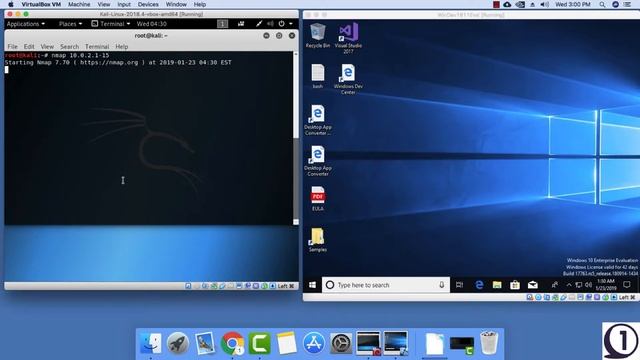The width and height of the screenshot is (640, 360).
Task: Open the Input menu in macOS menu bar
Action: coord(124,4)
